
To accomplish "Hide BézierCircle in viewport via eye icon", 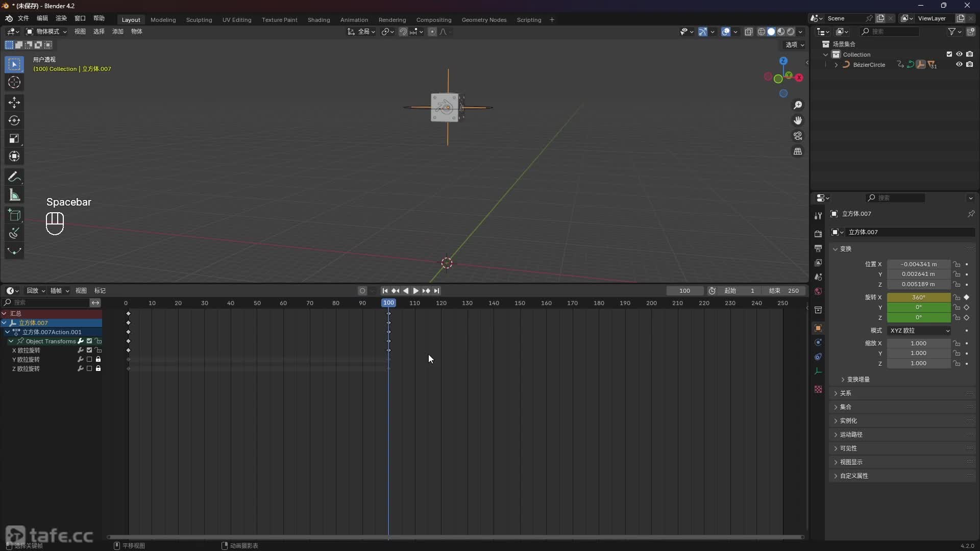I will (x=959, y=65).
